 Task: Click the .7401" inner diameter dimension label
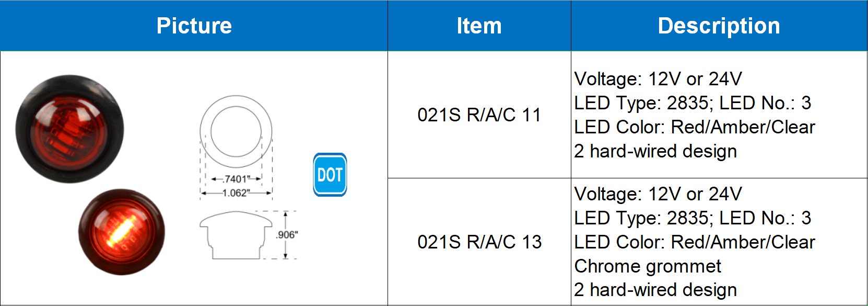pyautogui.click(x=237, y=179)
